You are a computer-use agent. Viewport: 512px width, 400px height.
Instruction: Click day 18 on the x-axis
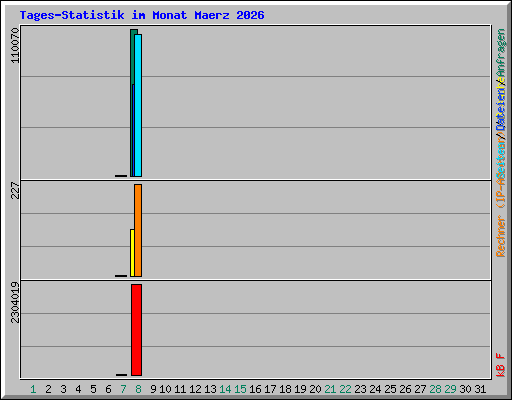tap(285, 389)
